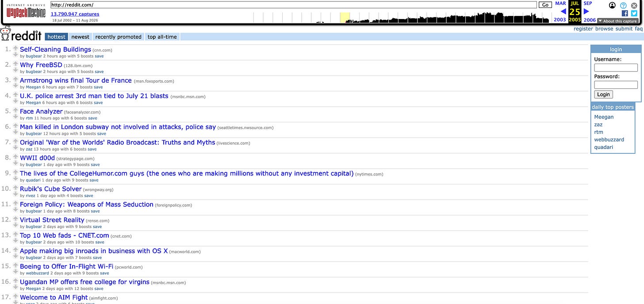Image resolution: width=644 pixels, height=304 pixels.
Task: Open the Wayback Machine logo link
Action: pyautogui.click(x=26, y=11)
